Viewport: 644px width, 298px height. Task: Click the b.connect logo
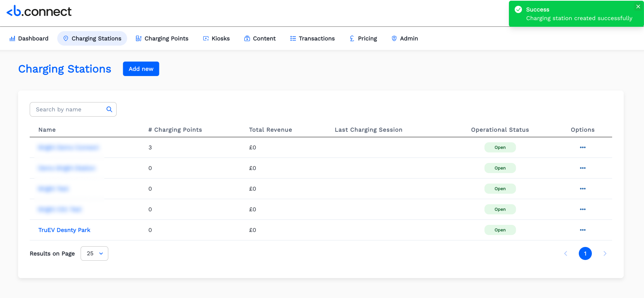(39, 12)
